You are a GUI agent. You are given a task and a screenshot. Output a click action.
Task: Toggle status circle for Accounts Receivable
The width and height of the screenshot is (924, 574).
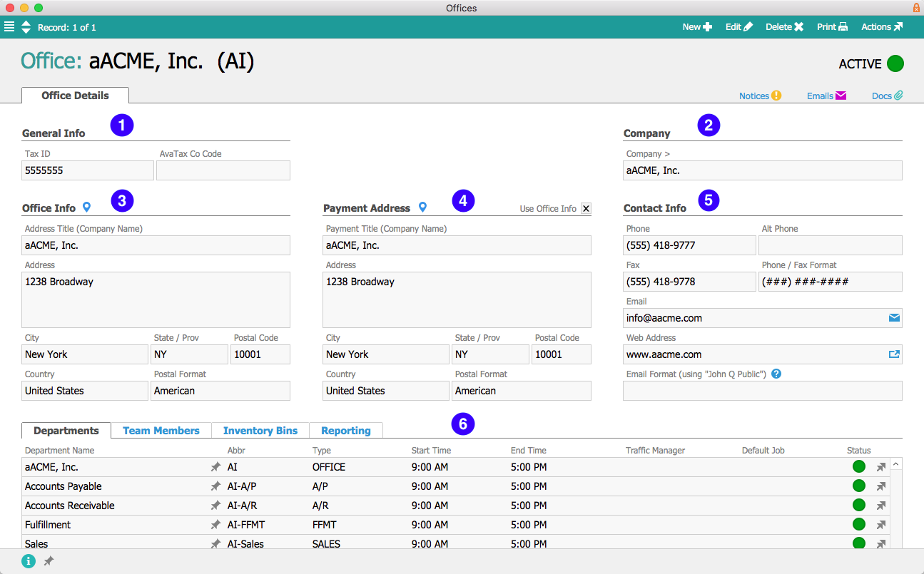[859, 506]
